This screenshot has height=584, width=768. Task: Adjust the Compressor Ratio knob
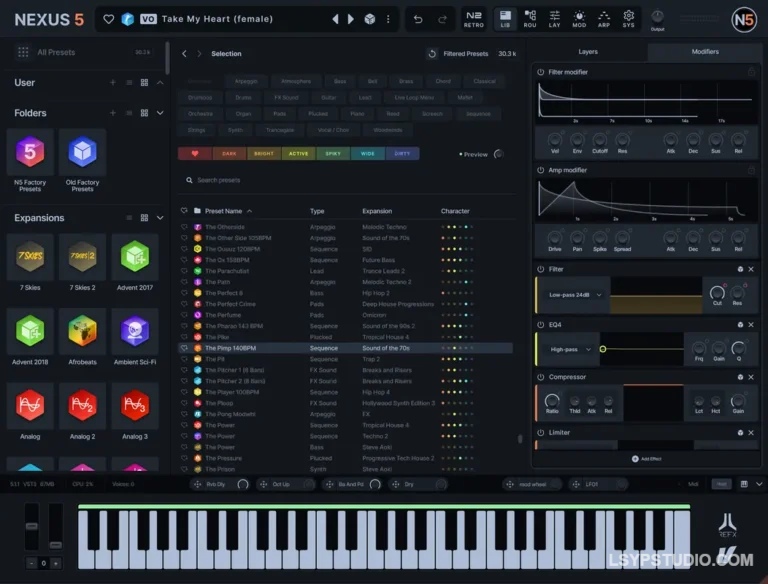tap(552, 401)
